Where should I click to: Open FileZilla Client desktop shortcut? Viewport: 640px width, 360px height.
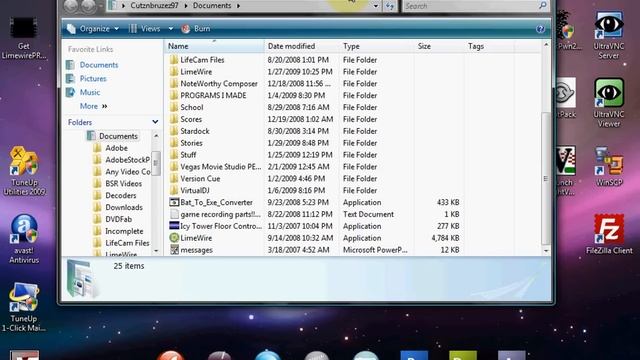point(609,234)
